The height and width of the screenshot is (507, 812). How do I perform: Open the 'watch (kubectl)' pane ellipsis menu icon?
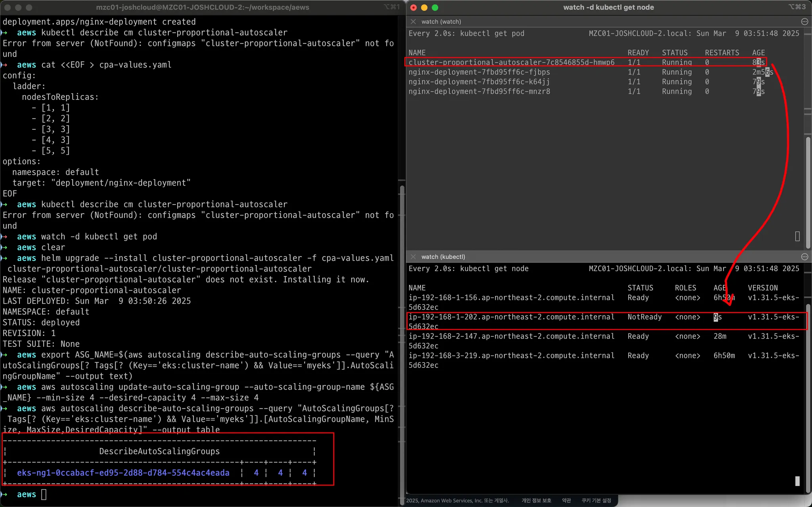pyautogui.click(x=804, y=256)
